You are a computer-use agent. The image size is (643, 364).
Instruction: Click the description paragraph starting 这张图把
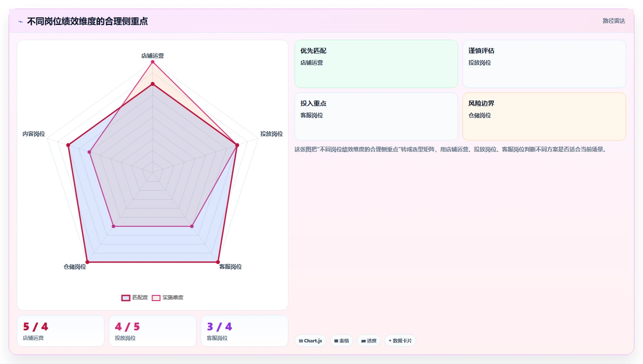(451, 149)
